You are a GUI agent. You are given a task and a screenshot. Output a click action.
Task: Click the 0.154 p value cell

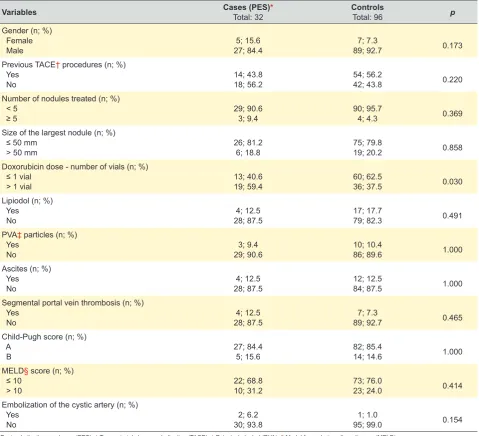[452, 420]
